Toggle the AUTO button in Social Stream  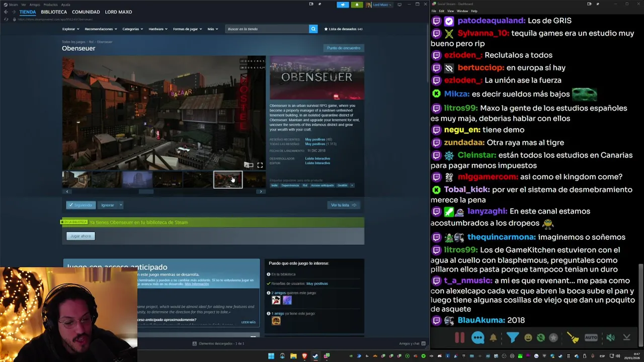coord(591,338)
